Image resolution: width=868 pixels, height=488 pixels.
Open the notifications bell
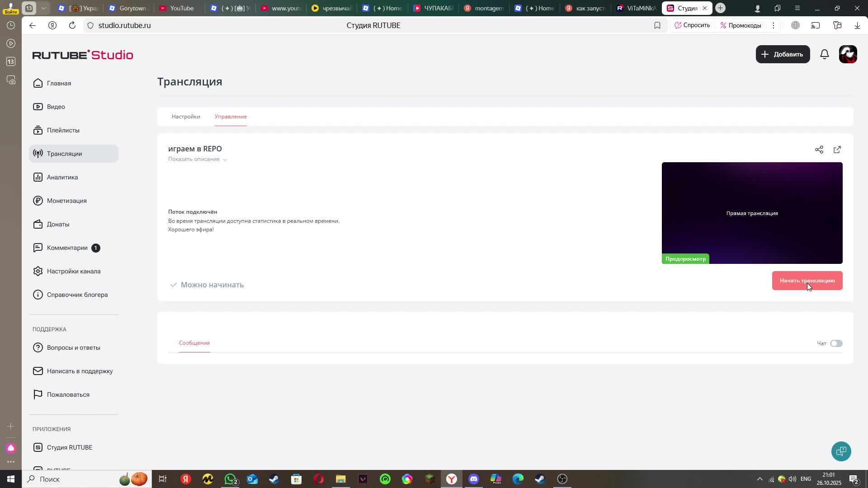coord(824,54)
